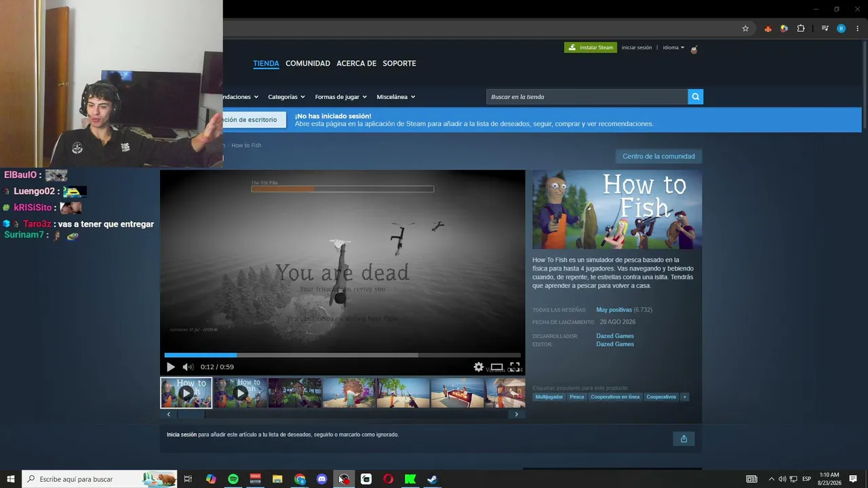The height and width of the screenshot is (488, 868).
Task: Open File Explorer from the taskbar
Action: point(277,479)
